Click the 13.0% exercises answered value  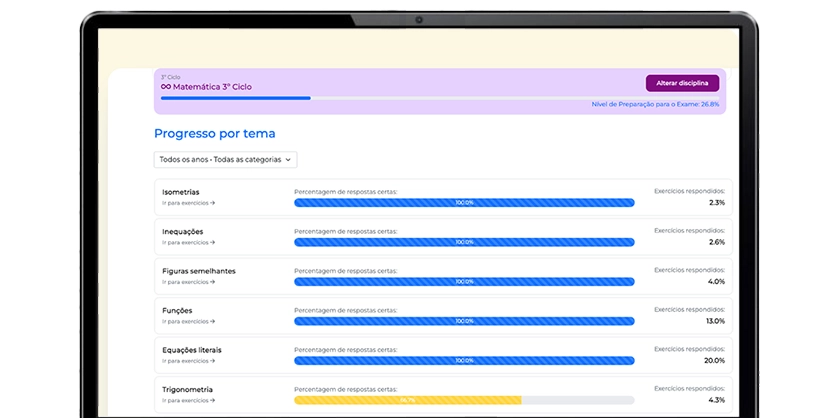(x=715, y=321)
